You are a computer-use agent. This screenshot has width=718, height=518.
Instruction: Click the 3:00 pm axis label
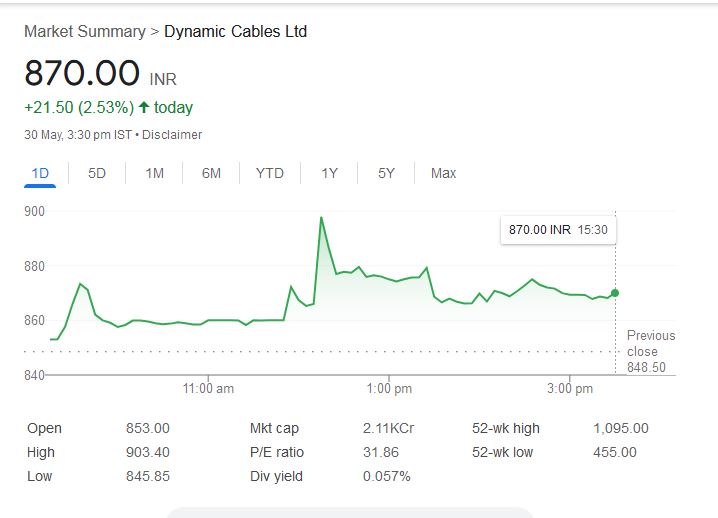pyautogui.click(x=571, y=388)
